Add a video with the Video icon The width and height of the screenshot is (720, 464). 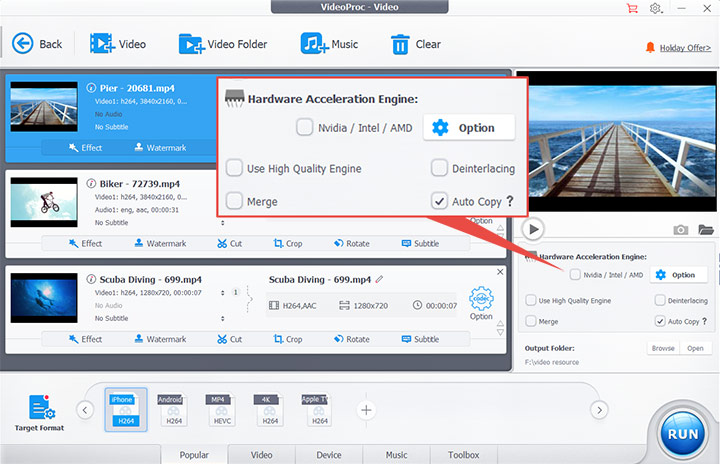click(102, 43)
